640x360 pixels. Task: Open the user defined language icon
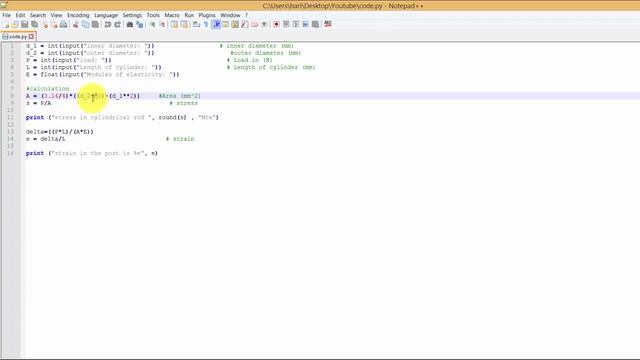coord(225,24)
